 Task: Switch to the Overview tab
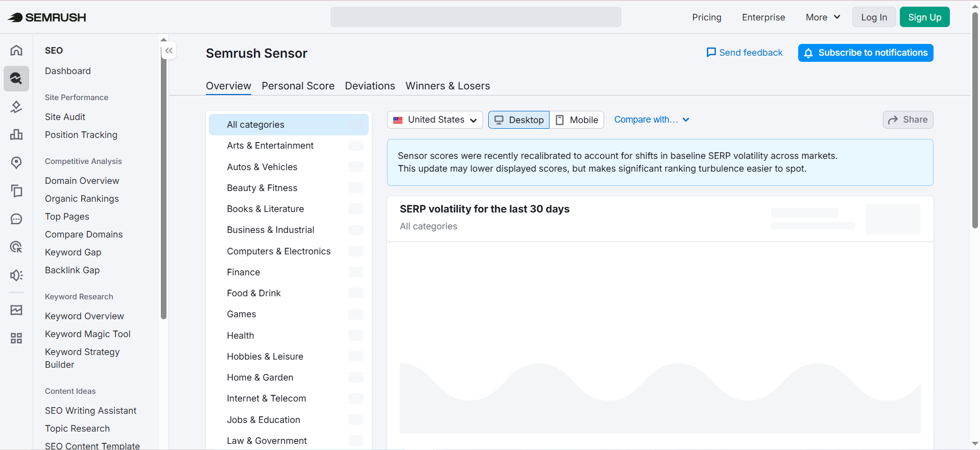point(228,86)
